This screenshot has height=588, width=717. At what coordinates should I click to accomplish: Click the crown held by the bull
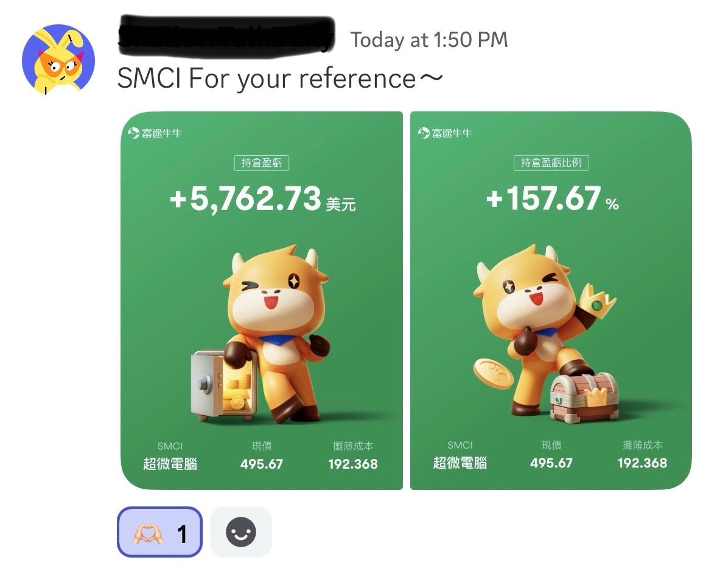click(595, 301)
